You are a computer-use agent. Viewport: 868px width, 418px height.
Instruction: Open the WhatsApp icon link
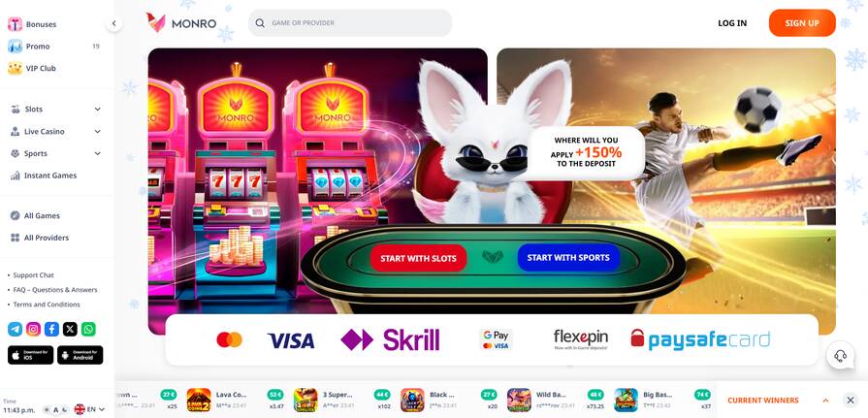(x=88, y=329)
